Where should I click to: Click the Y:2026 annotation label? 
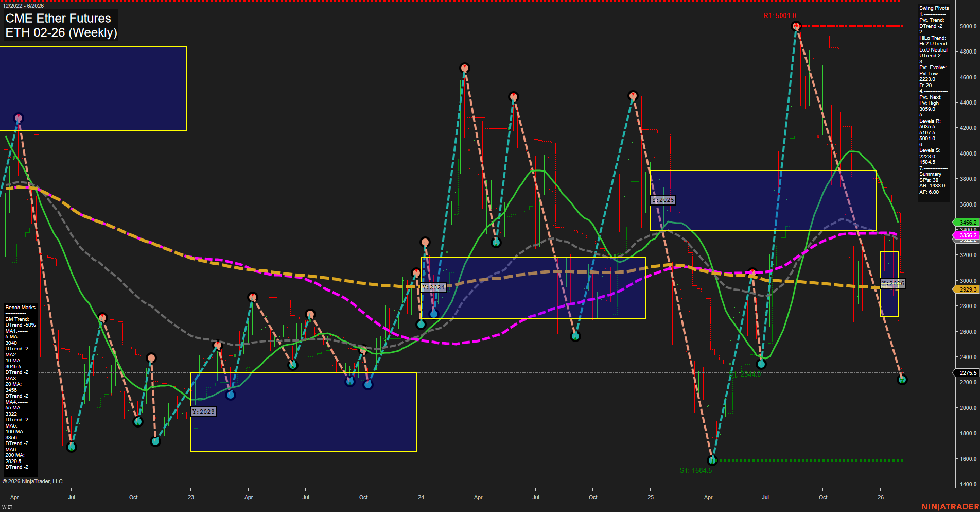892,283
